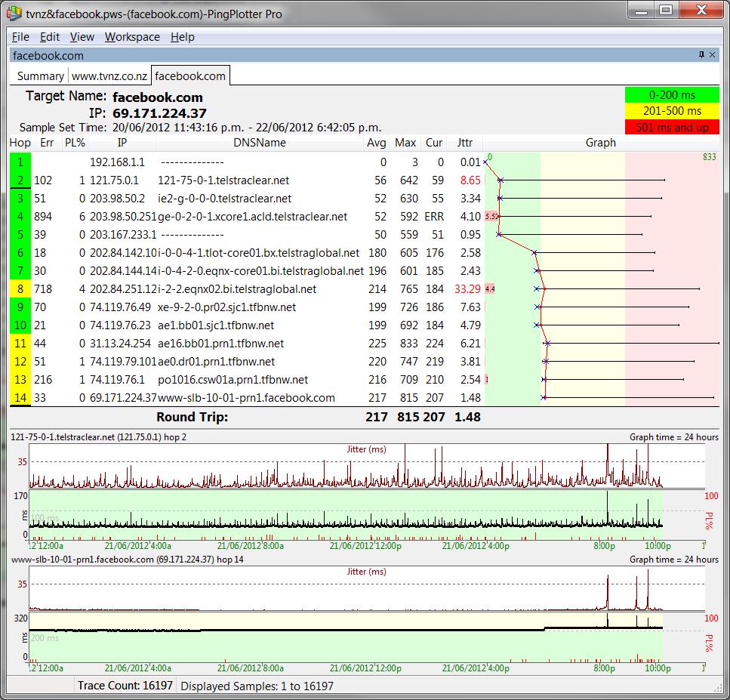
Task: Click the ERR current value in hop 4
Action: [x=434, y=217]
